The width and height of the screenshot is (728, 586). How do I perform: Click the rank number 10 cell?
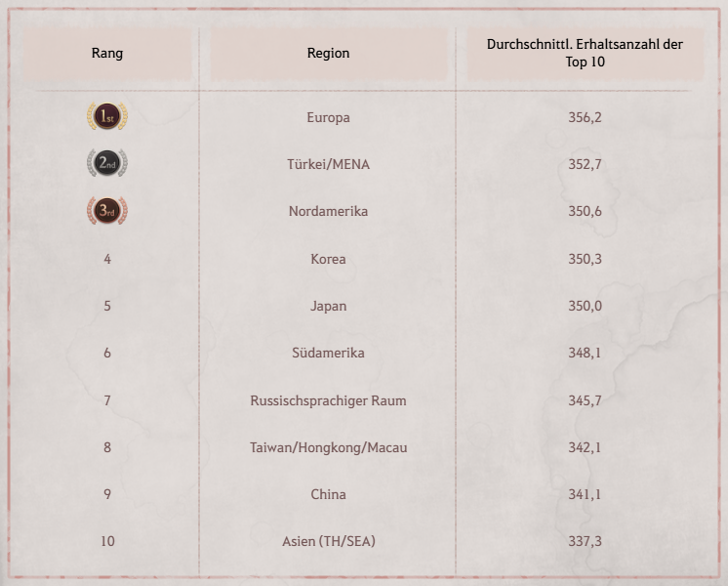[x=107, y=541]
